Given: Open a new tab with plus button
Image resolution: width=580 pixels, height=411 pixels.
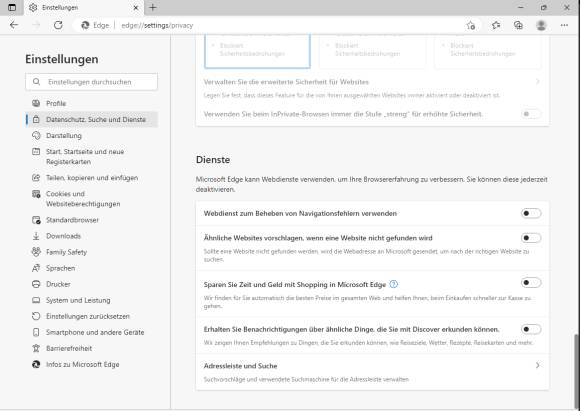Looking at the screenshot, I should [153, 7].
